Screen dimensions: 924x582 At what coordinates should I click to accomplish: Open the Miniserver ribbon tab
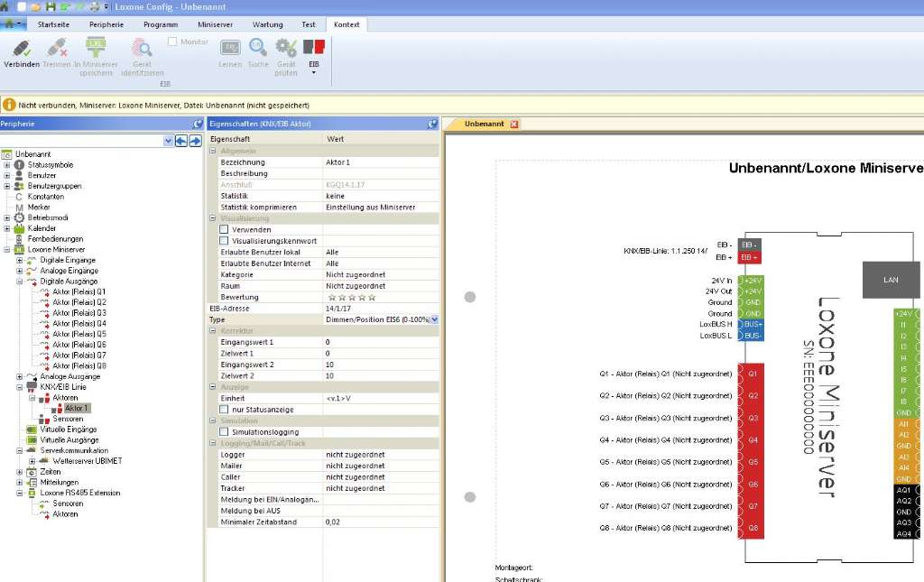pyautogui.click(x=215, y=24)
